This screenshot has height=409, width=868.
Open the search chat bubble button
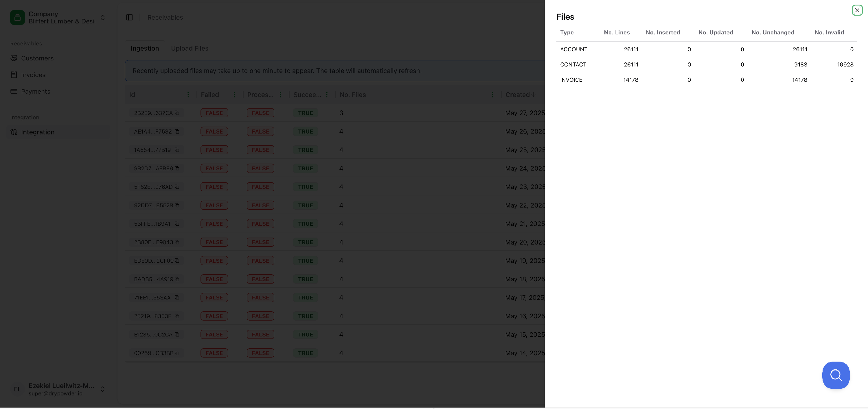point(836,375)
